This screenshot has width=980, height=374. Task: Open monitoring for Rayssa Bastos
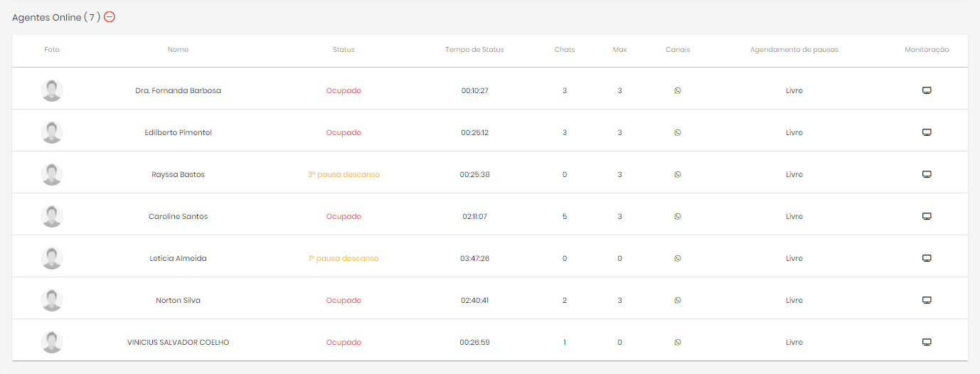[927, 174]
